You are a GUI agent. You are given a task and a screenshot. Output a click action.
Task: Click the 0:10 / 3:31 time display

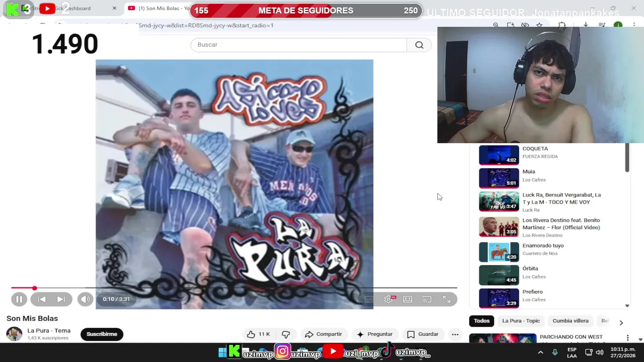pos(116,299)
